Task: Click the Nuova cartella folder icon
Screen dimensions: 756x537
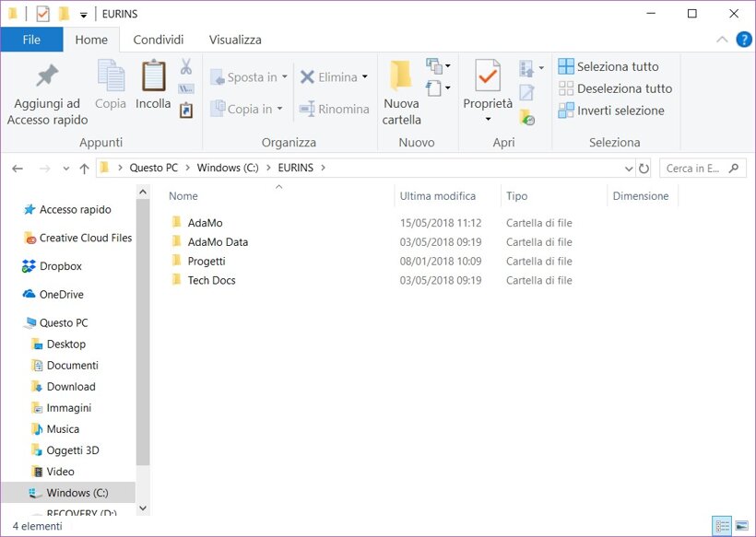Action: 400,76
